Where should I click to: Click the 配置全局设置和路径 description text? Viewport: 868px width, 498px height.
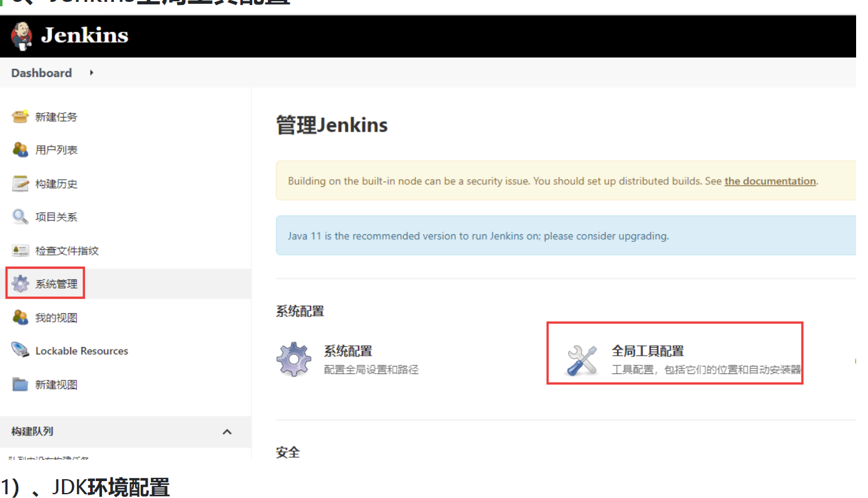(x=371, y=370)
